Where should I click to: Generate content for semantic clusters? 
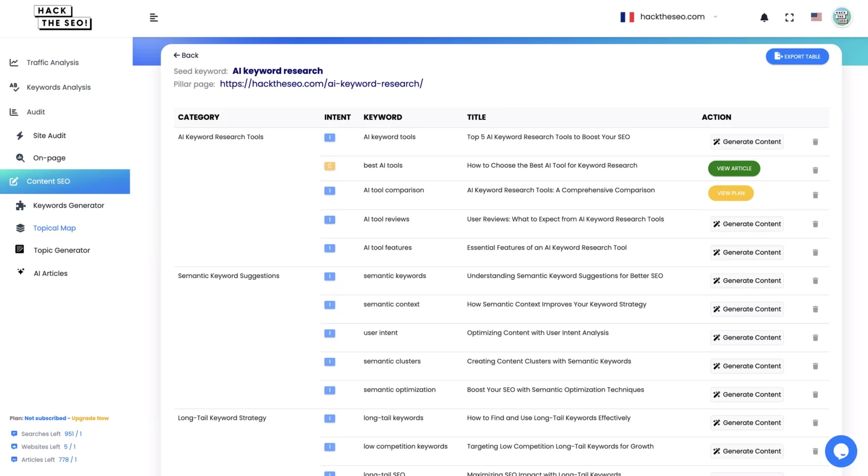point(747,366)
